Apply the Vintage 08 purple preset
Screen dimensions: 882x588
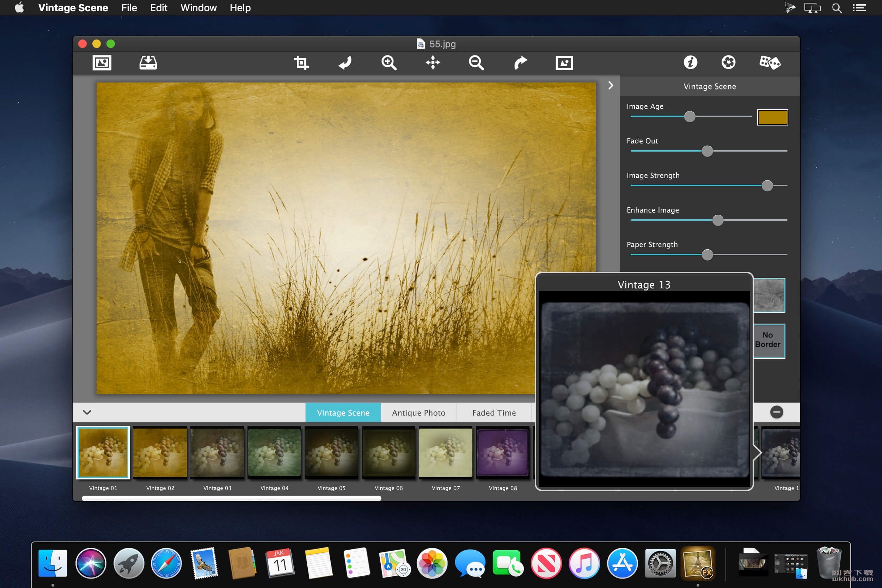pos(503,453)
